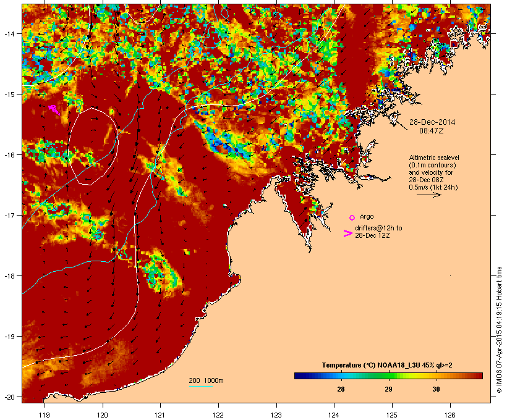Click the 'Argo' legend label
Screen dimensions: 507x420
[367, 216]
